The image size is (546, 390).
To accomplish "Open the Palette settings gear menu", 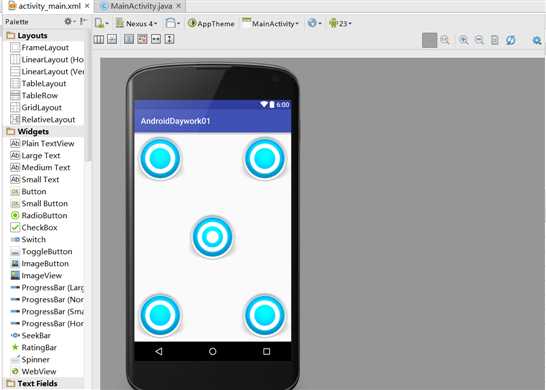I will coord(70,22).
